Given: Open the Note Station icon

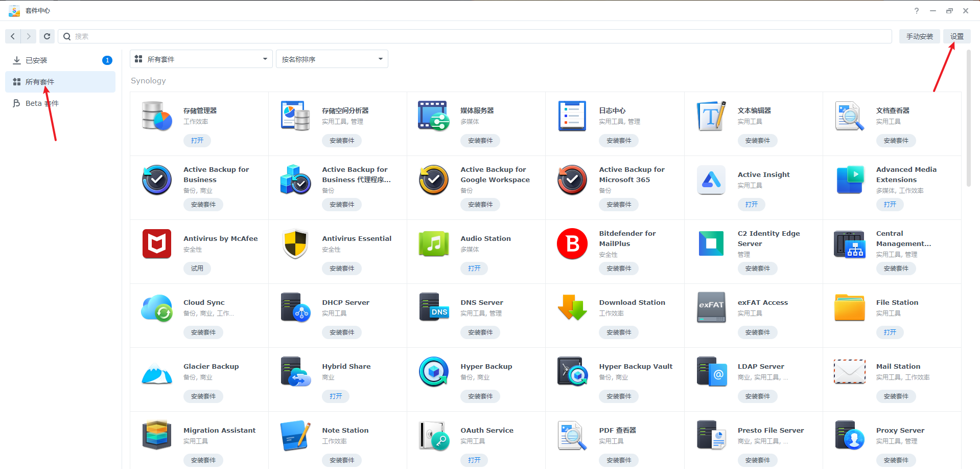Looking at the screenshot, I should [x=295, y=435].
